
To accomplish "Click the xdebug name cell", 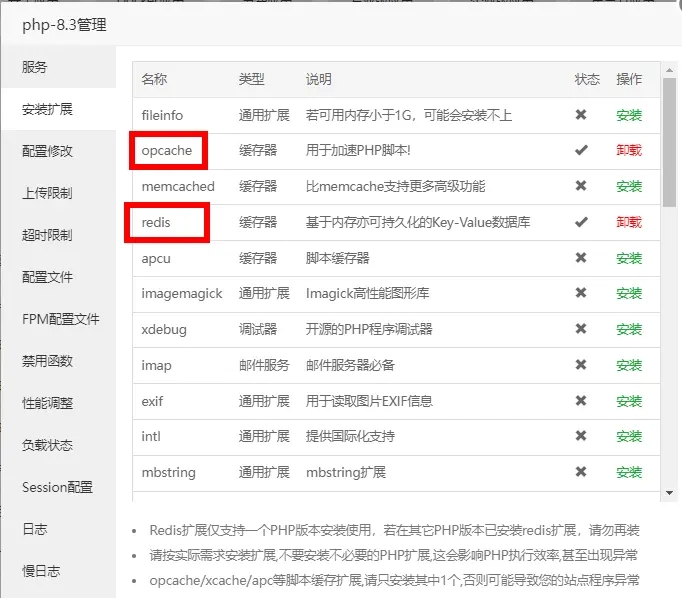I will 164,330.
